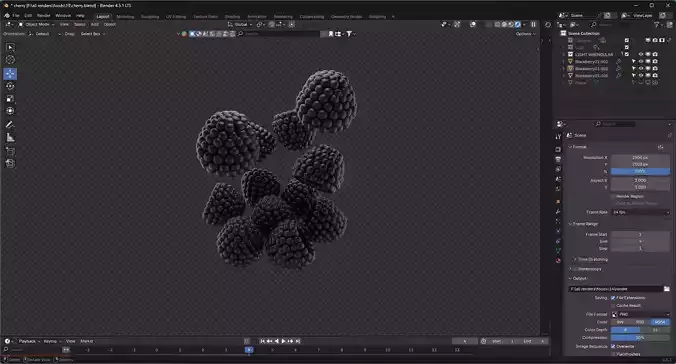This screenshot has width=676, height=364.
Task: Choose the Rotate tool in viewport toolbar
Action: click(x=10, y=86)
